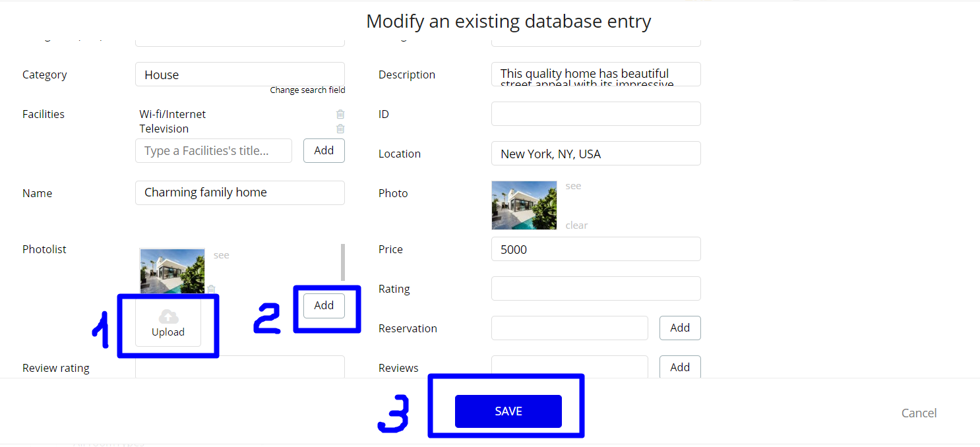Save the database entry changes
The width and height of the screenshot is (980, 447).
click(508, 411)
